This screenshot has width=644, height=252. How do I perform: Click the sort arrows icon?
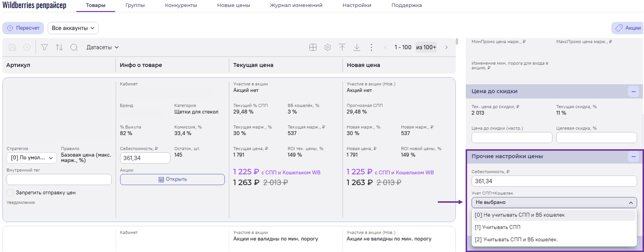[x=59, y=47]
